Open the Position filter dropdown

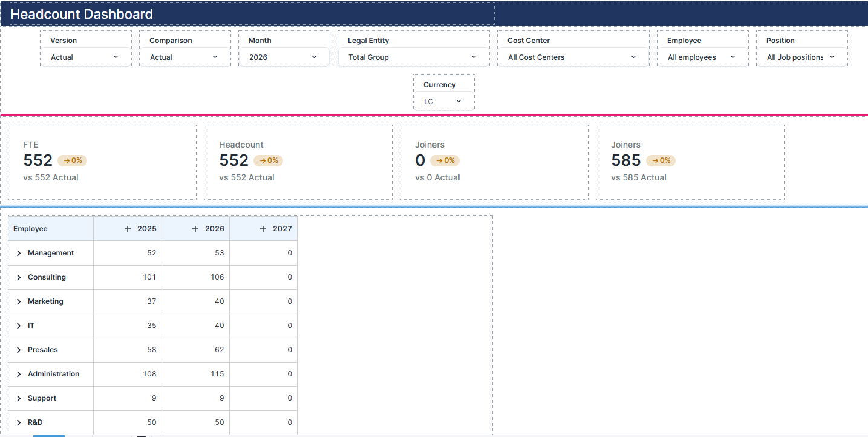click(801, 57)
